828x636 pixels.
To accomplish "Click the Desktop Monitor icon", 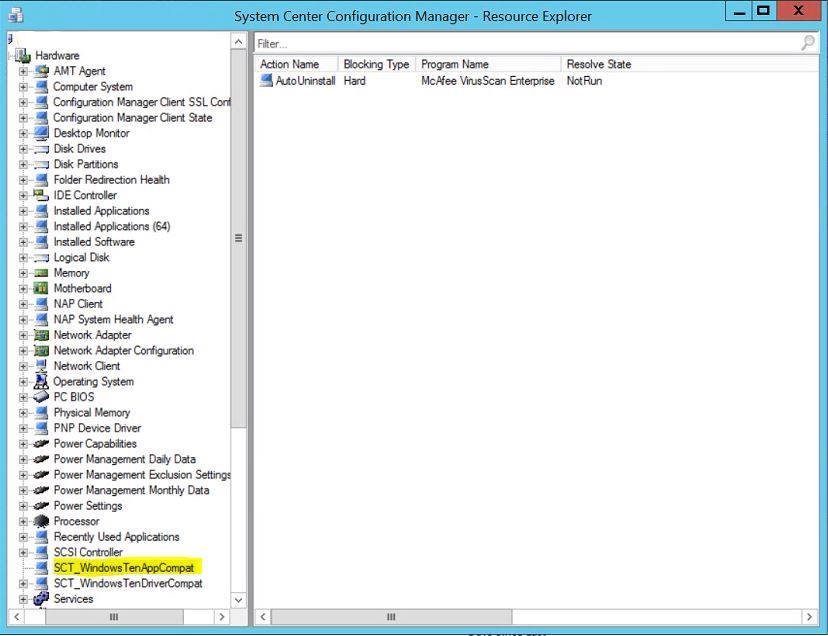I will point(41,133).
